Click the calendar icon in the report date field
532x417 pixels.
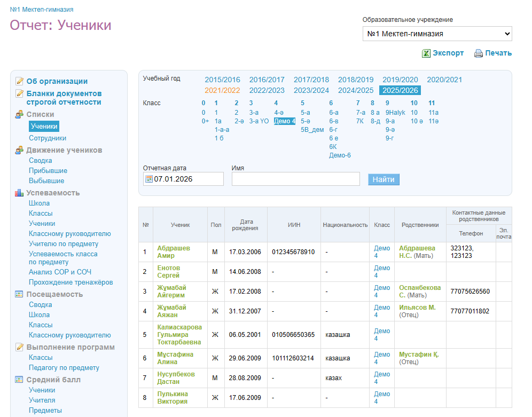tap(149, 179)
